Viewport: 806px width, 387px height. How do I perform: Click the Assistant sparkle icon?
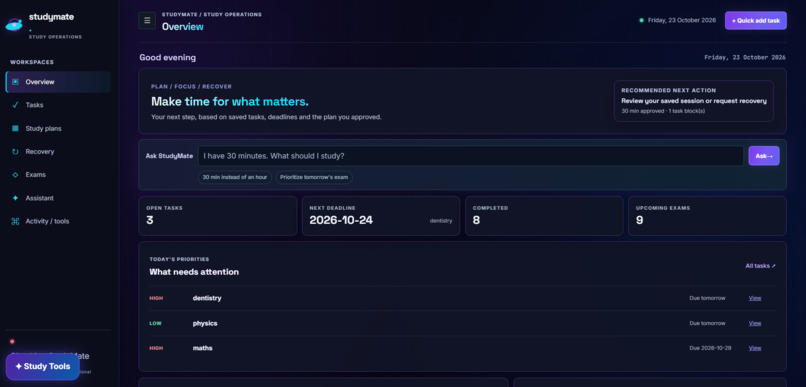[15, 198]
